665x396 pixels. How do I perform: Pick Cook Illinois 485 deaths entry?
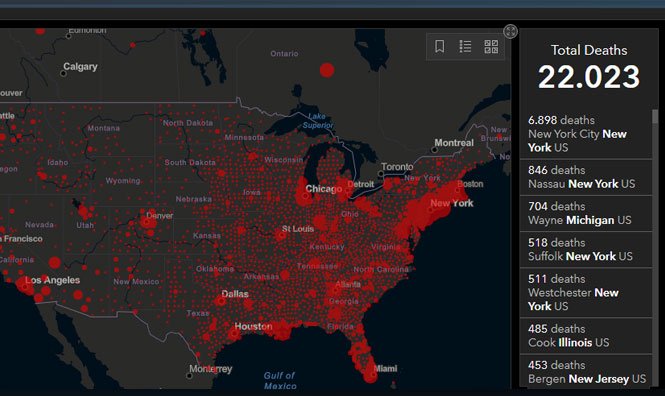click(x=586, y=336)
